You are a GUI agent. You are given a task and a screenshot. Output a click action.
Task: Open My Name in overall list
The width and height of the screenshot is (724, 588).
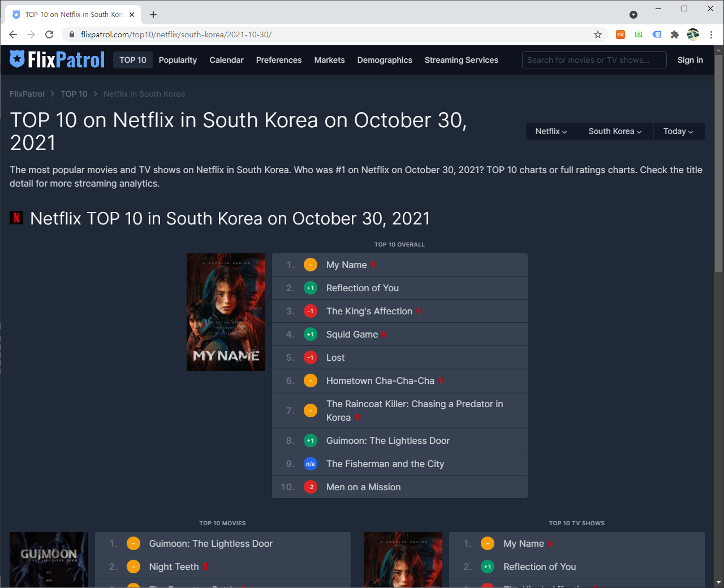point(347,265)
